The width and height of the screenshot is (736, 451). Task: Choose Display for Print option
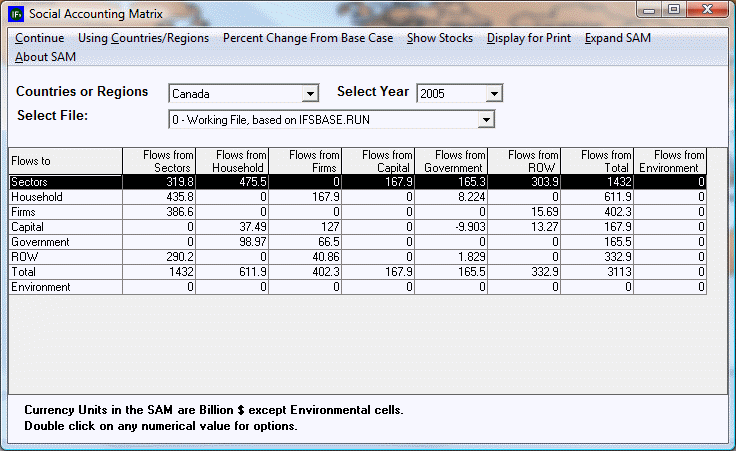[x=528, y=38]
